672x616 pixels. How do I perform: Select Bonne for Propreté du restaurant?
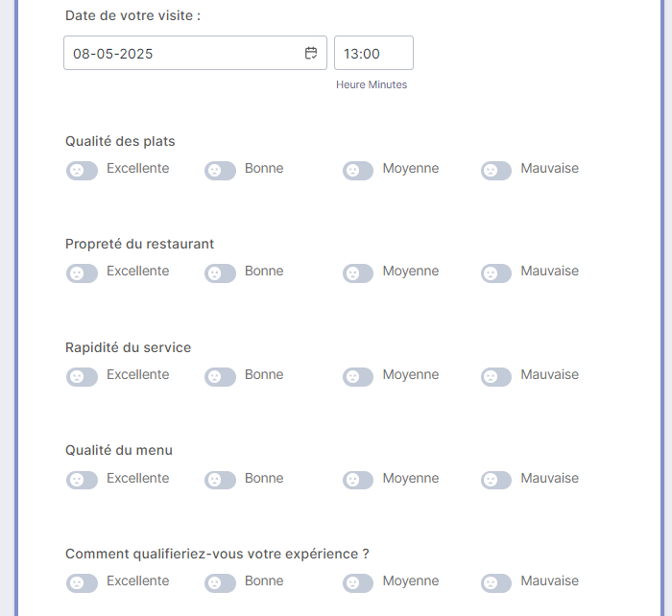[x=221, y=272]
